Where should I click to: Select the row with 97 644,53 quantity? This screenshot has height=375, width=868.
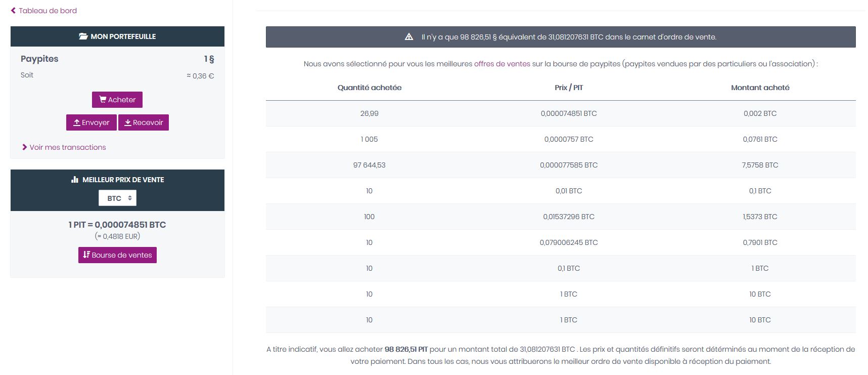pyautogui.click(x=561, y=165)
